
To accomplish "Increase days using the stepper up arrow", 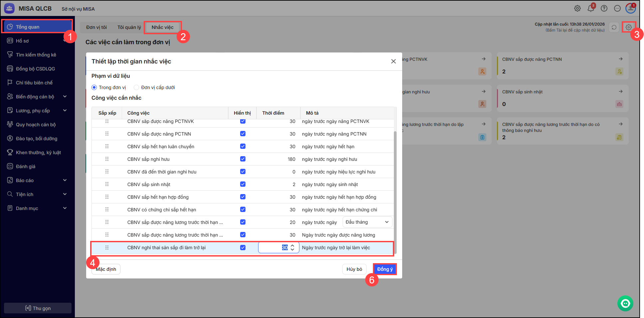I will (x=292, y=246).
